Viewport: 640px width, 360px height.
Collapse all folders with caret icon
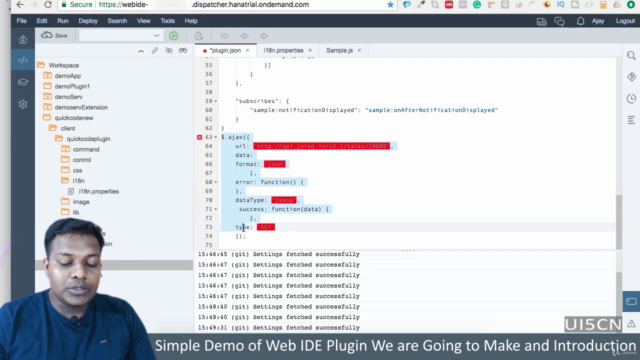141,51
